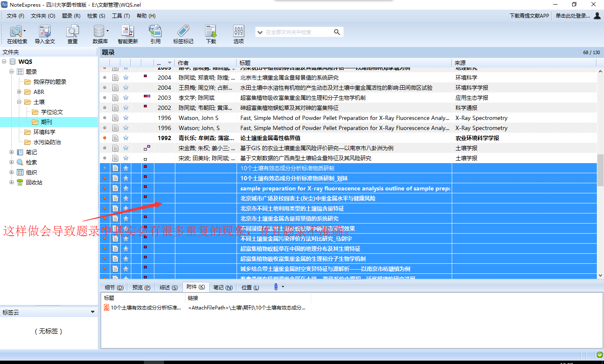Click the star icon in 砷超富集植物蜈蚣草 row

(125, 108)
